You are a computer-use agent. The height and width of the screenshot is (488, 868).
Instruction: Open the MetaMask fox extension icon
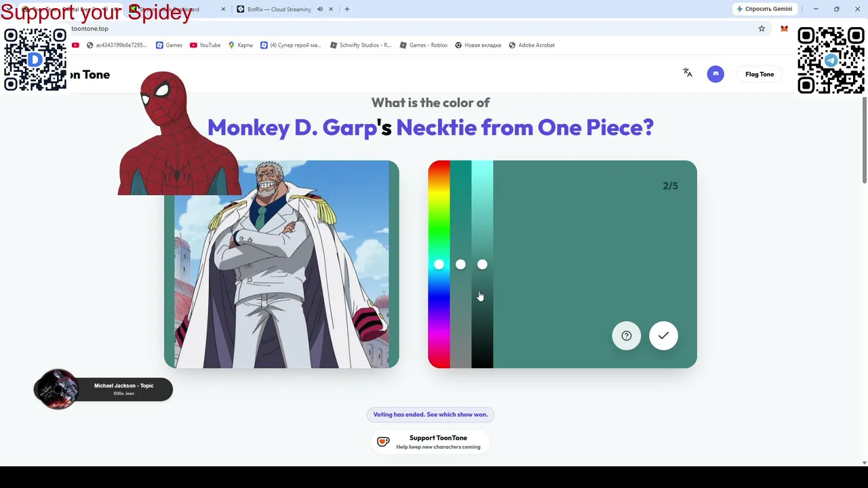pyautogui.click(x=784, y=28)
